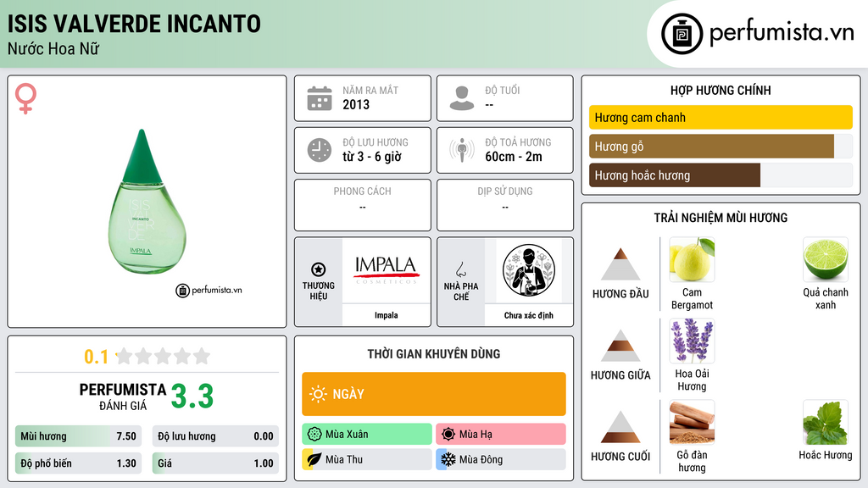Click the sun icon for Mùa Hạ
This screenshot has width=868, height=488.
pos(448,435)
